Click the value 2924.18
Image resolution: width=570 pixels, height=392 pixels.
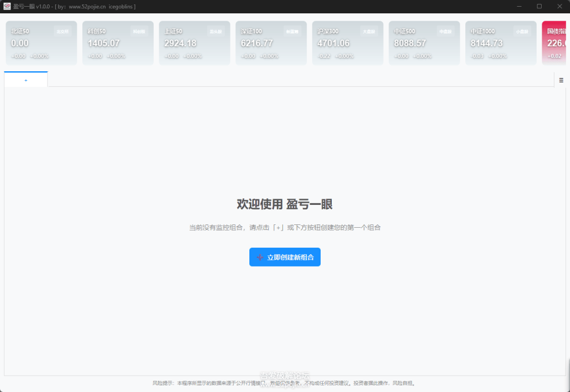click(x=180, y=43)
